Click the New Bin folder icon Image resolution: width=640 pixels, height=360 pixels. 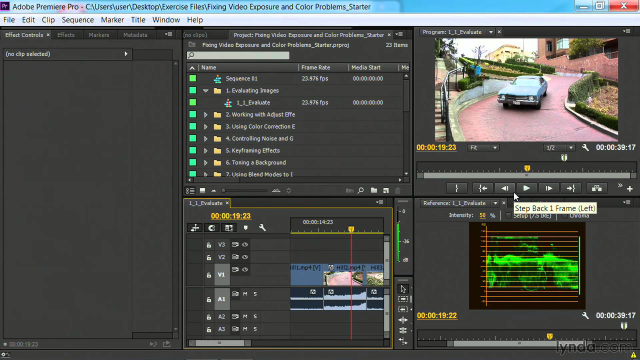374,190
